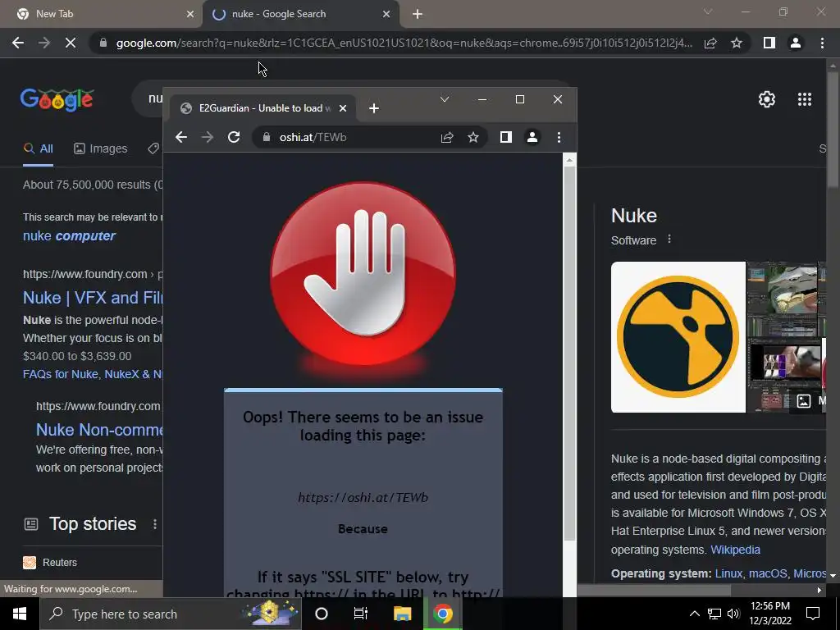Open a new tab in the E2Guardian window
Image resolution: width=840 pixels, height=630 pixels.
click(x=374, y=108)
